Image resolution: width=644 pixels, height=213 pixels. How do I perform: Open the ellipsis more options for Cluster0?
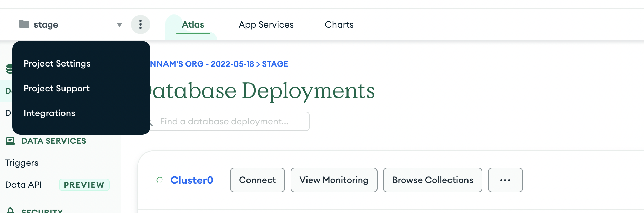[x=505, y=180]
